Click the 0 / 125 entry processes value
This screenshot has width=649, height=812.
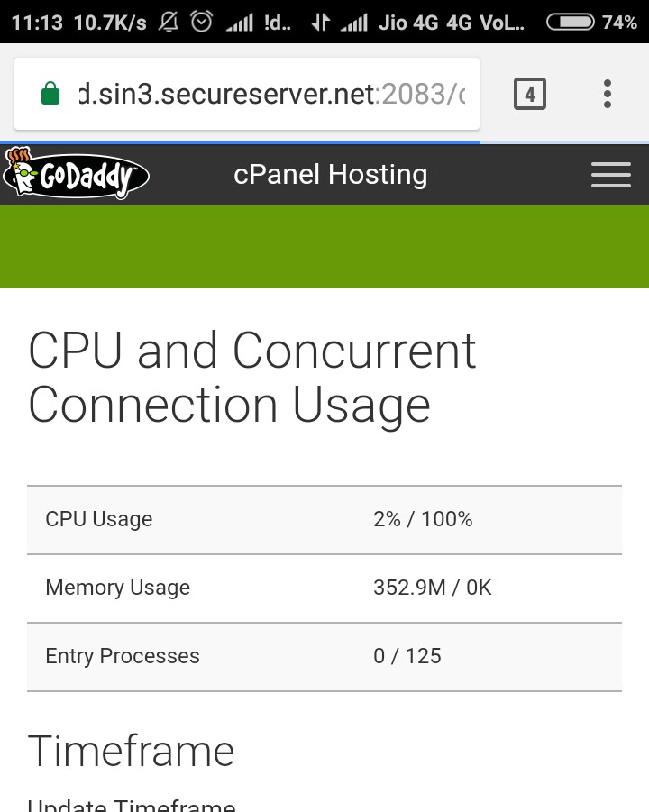click(407, 656)
